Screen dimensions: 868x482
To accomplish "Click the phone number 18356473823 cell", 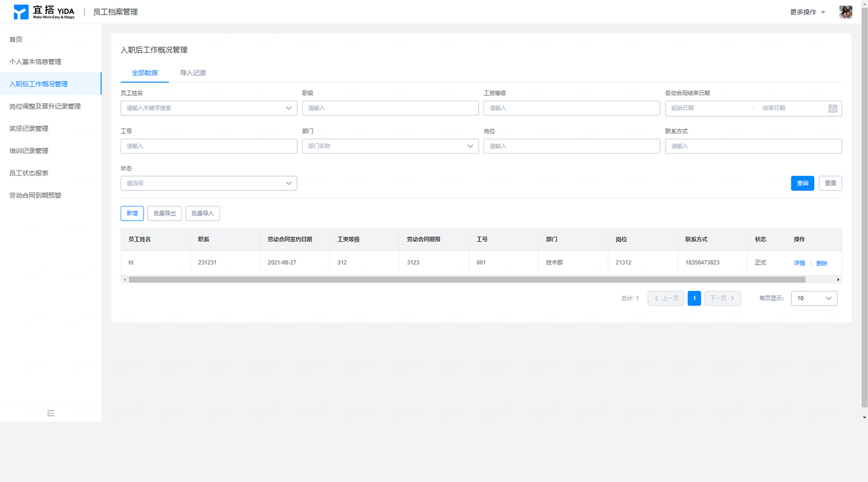I will pos(712,263).
